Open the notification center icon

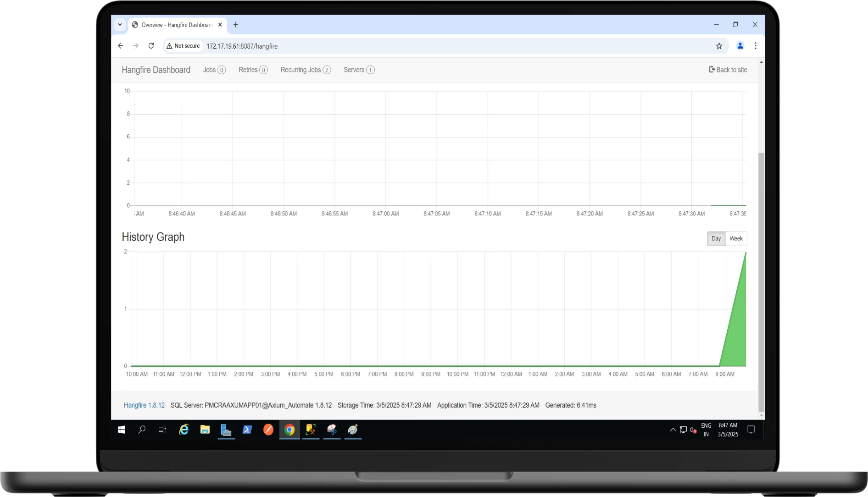(751, 430)
